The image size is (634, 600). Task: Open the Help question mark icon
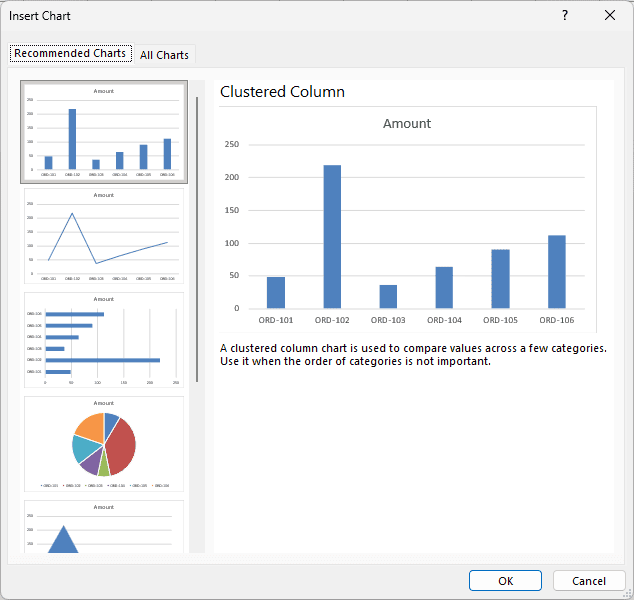click(565, 15)
